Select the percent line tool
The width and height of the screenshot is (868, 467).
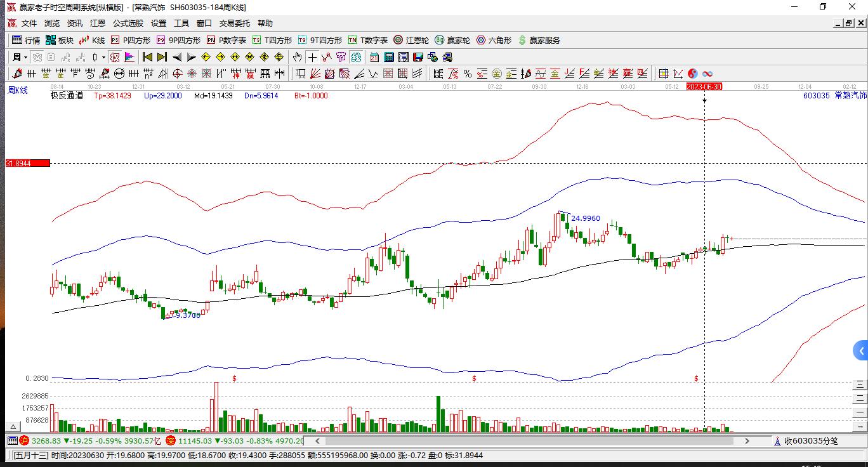click(x=468, y=74)
